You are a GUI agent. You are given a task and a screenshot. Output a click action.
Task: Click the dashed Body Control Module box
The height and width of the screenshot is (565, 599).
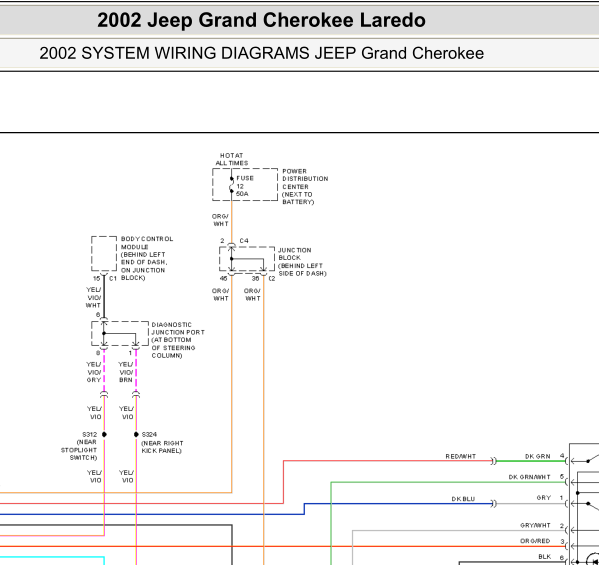[x=104, y=254]
